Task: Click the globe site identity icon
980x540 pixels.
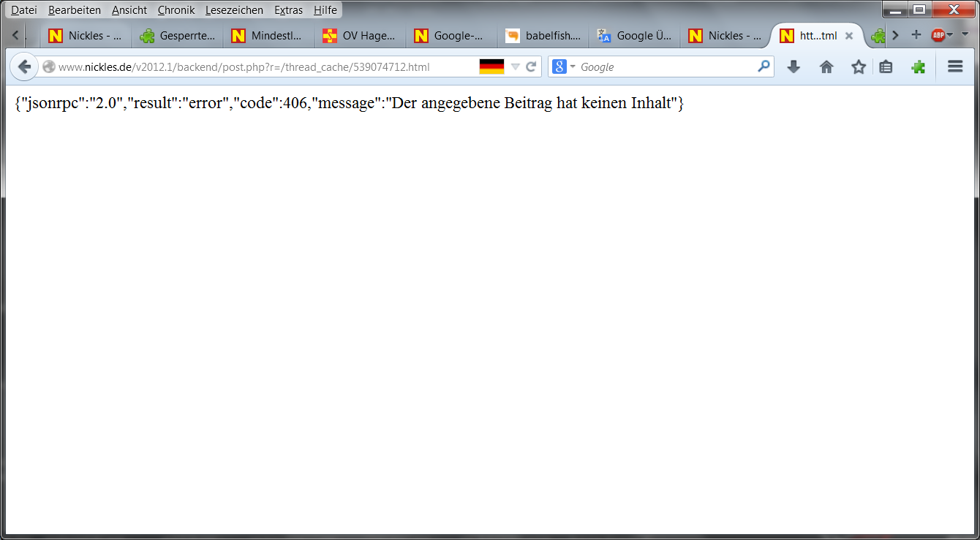Action: click(x=49, y=67)
